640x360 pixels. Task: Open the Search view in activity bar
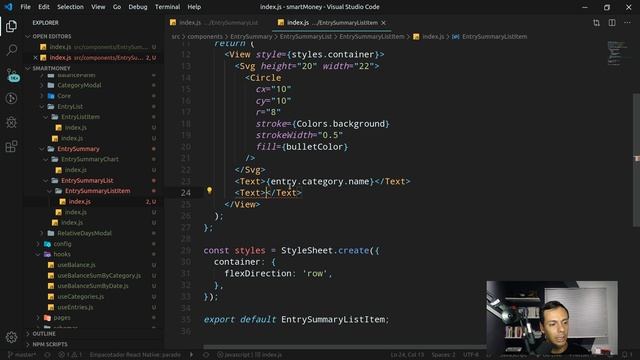coord(11,50)
